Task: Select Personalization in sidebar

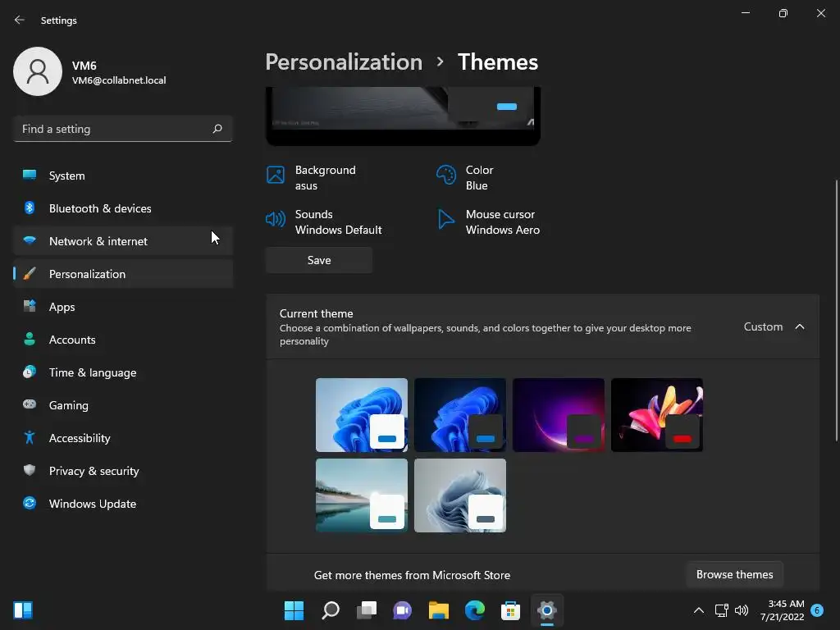Action: tap(123, 274)
